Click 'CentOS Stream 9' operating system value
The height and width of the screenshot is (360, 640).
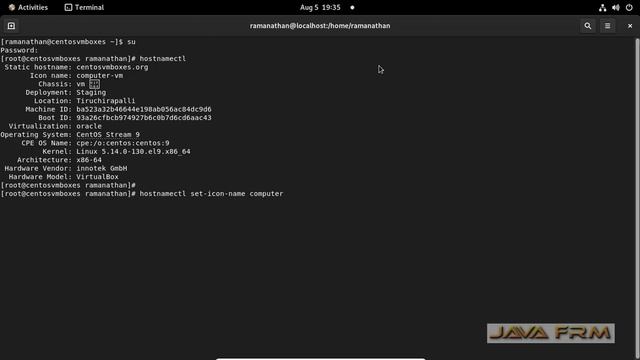(108, 135)
